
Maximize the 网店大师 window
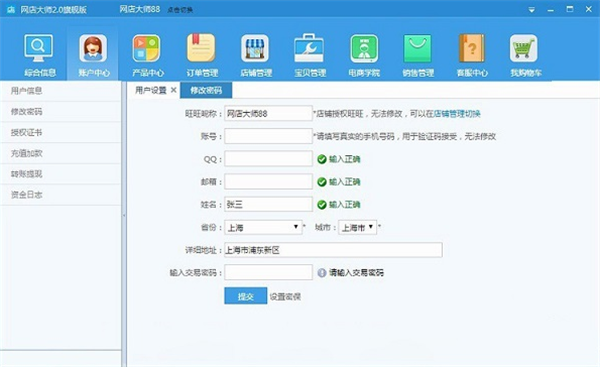coord(570,9)
